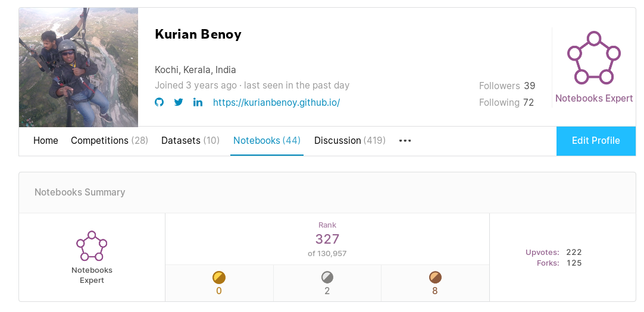Go to the Datasets tab

click(x=190, y=141)
